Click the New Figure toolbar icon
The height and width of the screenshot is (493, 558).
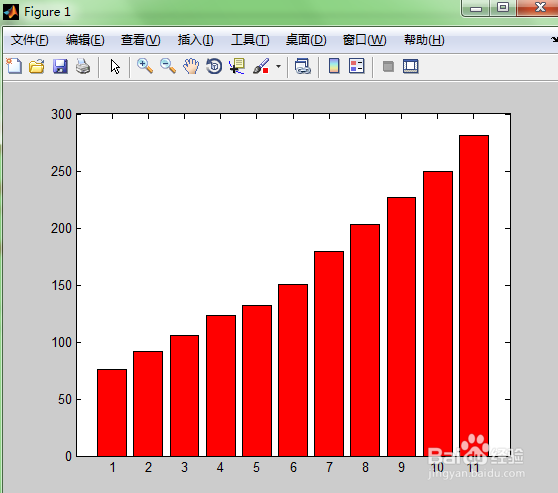tap(14, 66)
